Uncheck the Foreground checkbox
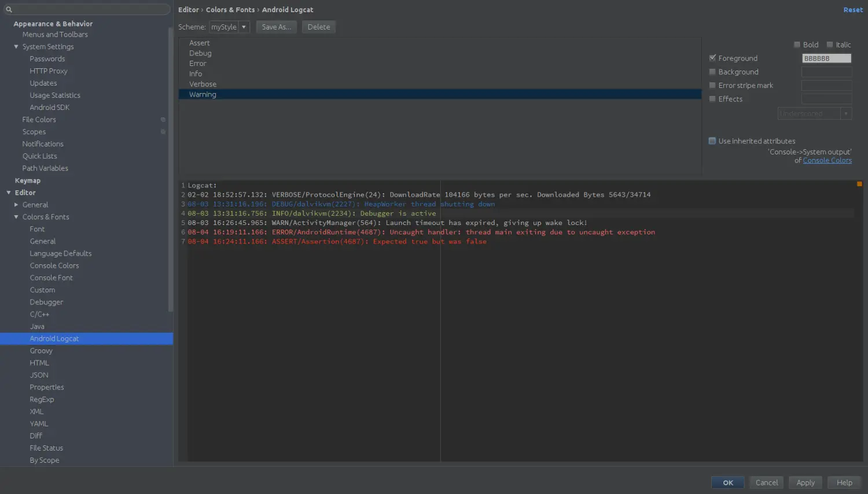868x494 pixels. pyautogui.click(x=712, y=58)
